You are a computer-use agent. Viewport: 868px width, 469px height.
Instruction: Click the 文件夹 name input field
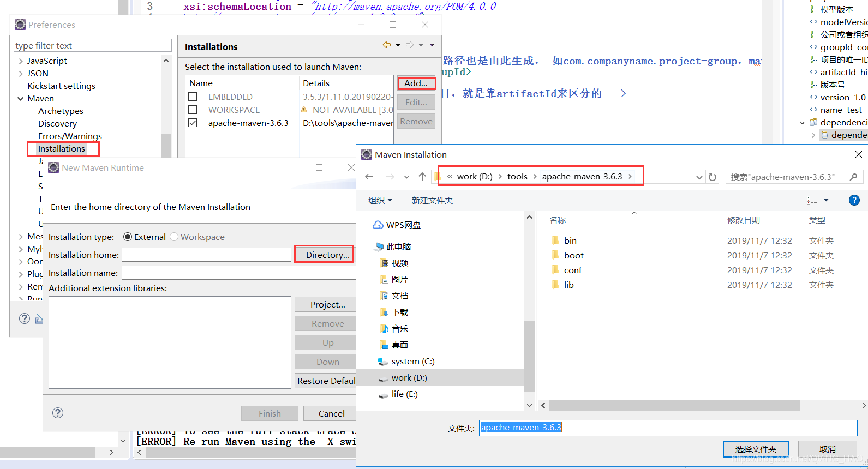[668, 428]
